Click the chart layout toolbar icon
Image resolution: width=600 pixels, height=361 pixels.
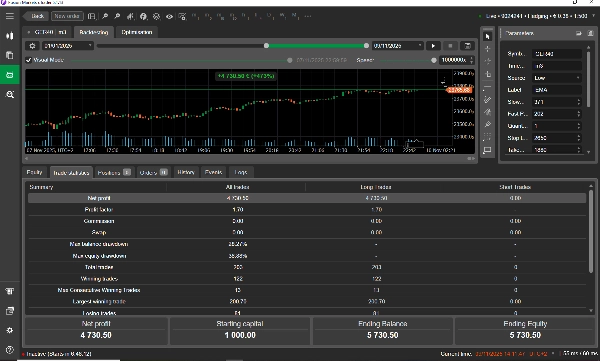(x=91, y=16)
